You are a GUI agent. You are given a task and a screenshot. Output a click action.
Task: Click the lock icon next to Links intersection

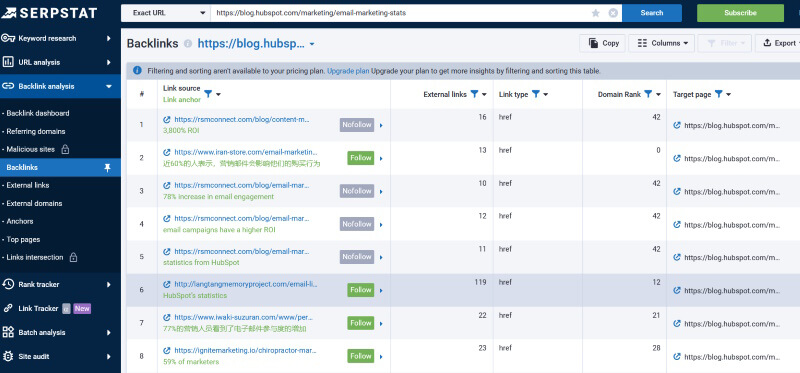coord(73,258)
